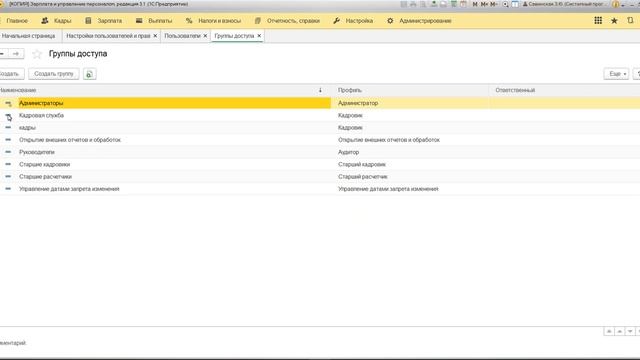The image size is (640, 360).
Task: Open the Налоги и взносы section
Action: point(220,20)
